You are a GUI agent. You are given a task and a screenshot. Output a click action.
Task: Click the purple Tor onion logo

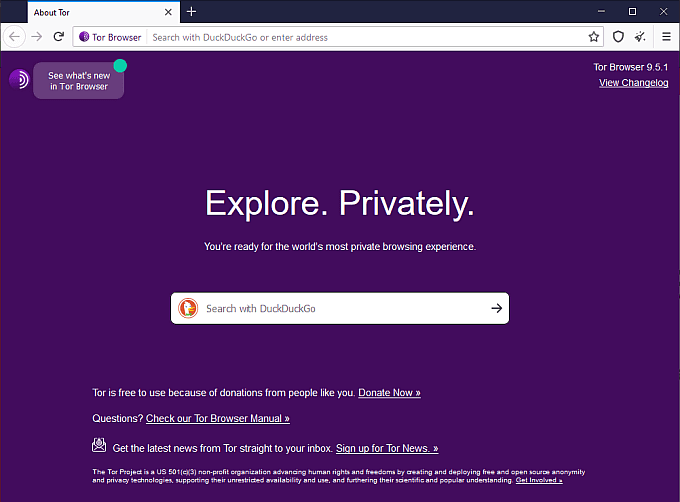coord(19,79)
